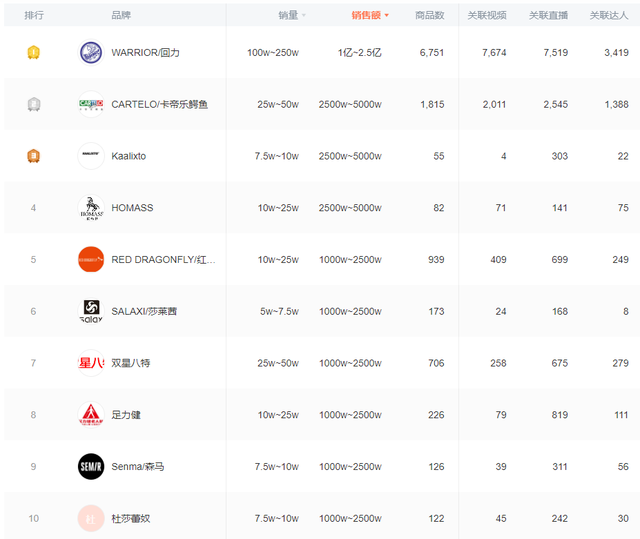Click the 关联视频 column header
The image size is (640, 539).
pyautogui.click(x=487, y=16)
